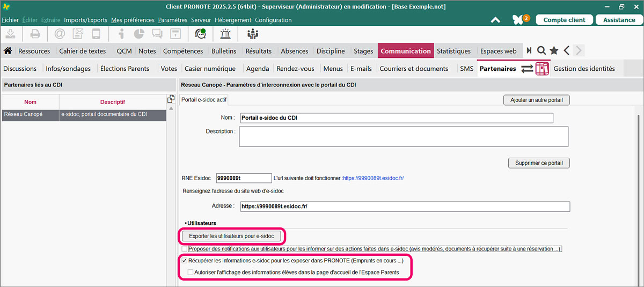
Task: Click the archive box toolbar icon
Action: pos(175,34)
